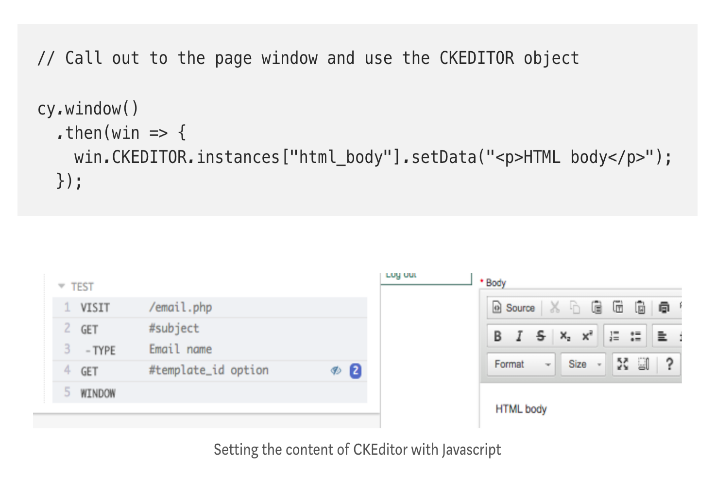715x480 pixels.
Task: Click the Paste from Word icon
Action: 640,308
